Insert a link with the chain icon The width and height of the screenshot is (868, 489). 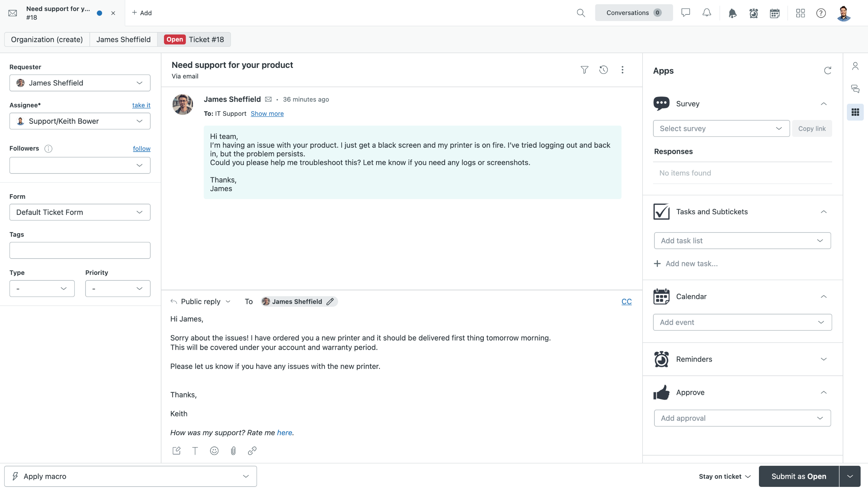[252, 451]
